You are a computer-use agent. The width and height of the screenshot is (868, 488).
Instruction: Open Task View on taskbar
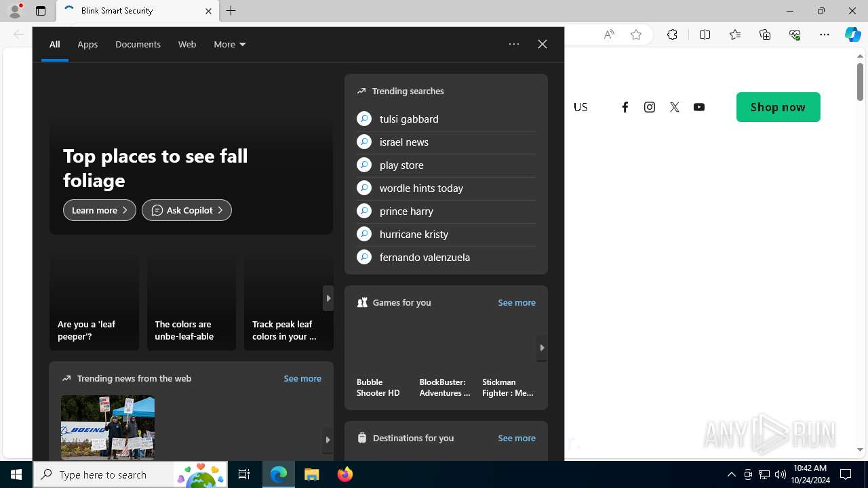pos(244,474)
